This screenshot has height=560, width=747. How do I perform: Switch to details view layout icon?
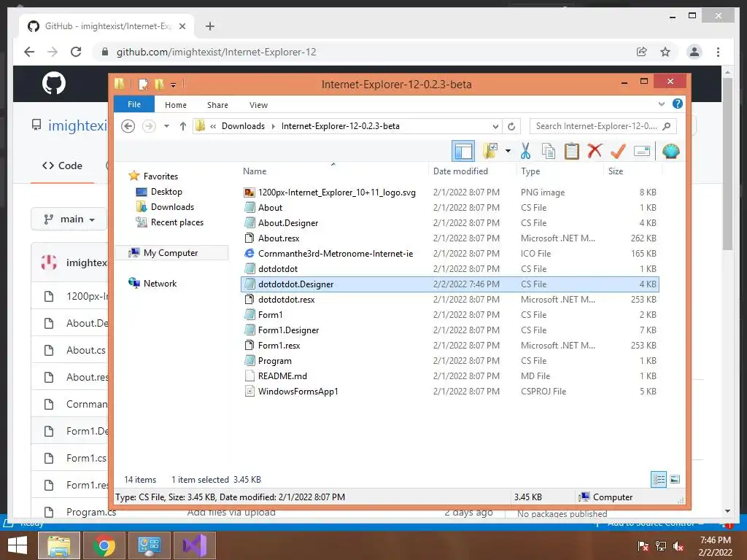[x=659, y=480]
